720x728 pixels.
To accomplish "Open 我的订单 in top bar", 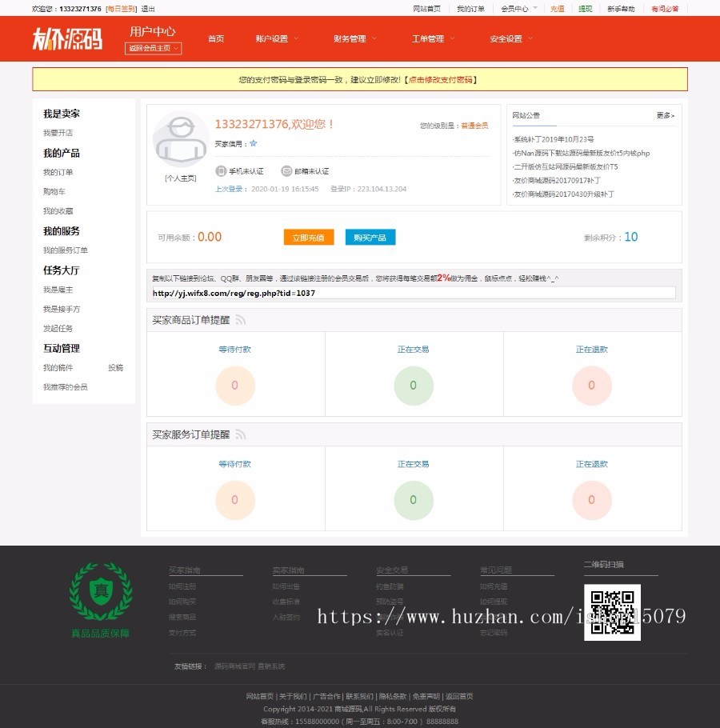I will tap(470, 8).
